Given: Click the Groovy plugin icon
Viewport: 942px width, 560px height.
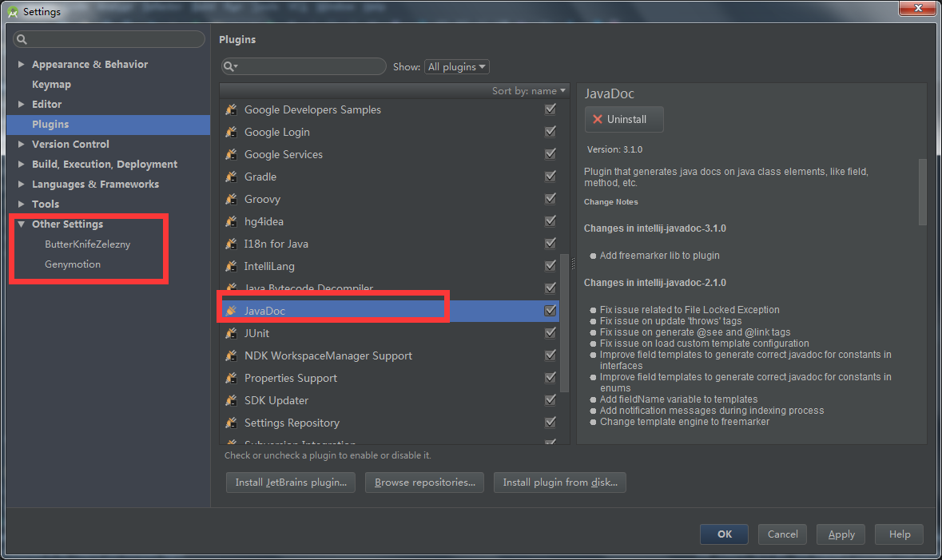Looking at the screenshot, I should click(x=231, y=199).
